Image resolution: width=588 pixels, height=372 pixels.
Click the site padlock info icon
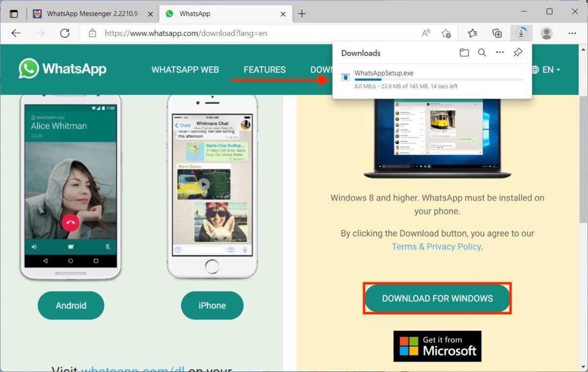pos(92,33)
